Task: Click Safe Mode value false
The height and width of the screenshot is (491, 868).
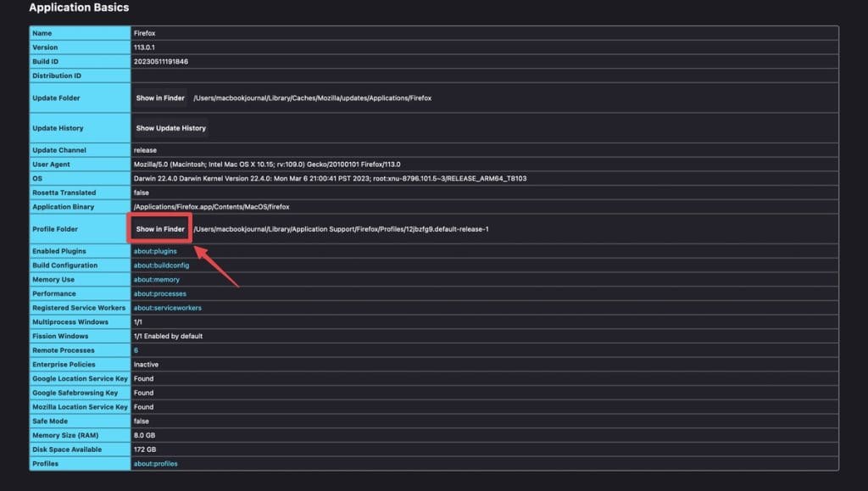Action: tap(142, 421)
